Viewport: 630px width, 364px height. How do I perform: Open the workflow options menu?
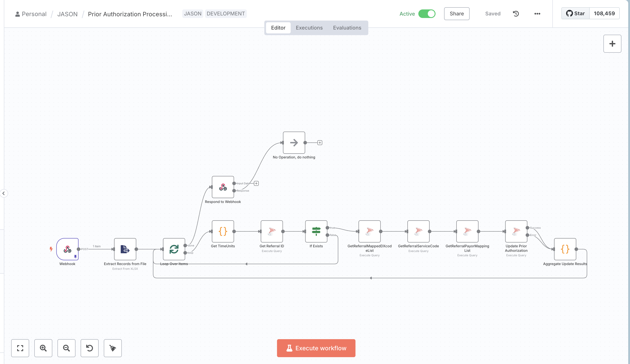[537, 14]
